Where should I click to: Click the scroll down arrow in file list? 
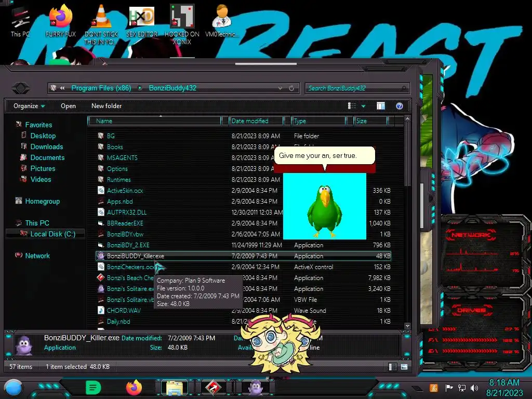pos(407,326)
